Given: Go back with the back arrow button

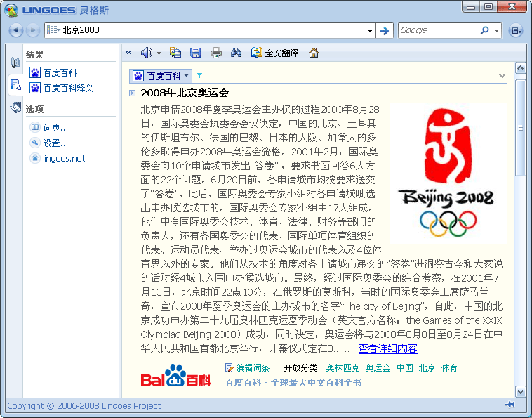Looking at the screenshot, I should (15, 30).
